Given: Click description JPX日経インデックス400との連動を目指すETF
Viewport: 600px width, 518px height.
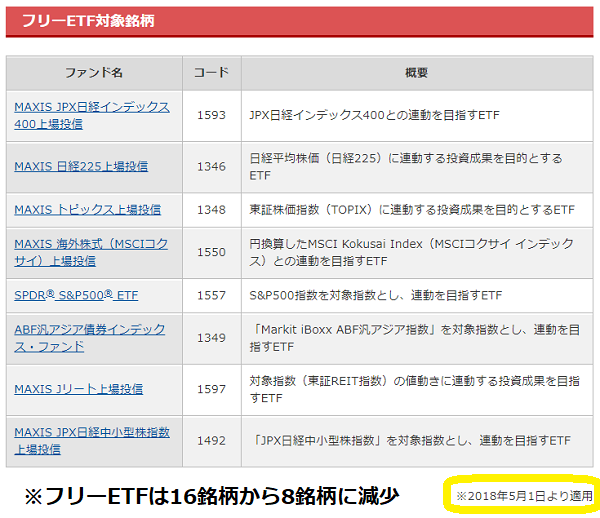Looking at the screenshot, I should click(374, 115).
